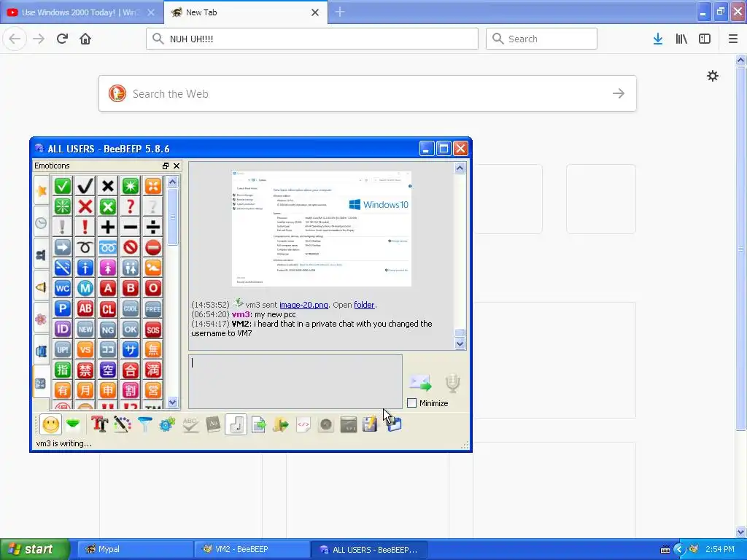Screen dimensions: 747x560
Task: Click the address bar showing NUH UH!!!!
Action: [312, 39]
